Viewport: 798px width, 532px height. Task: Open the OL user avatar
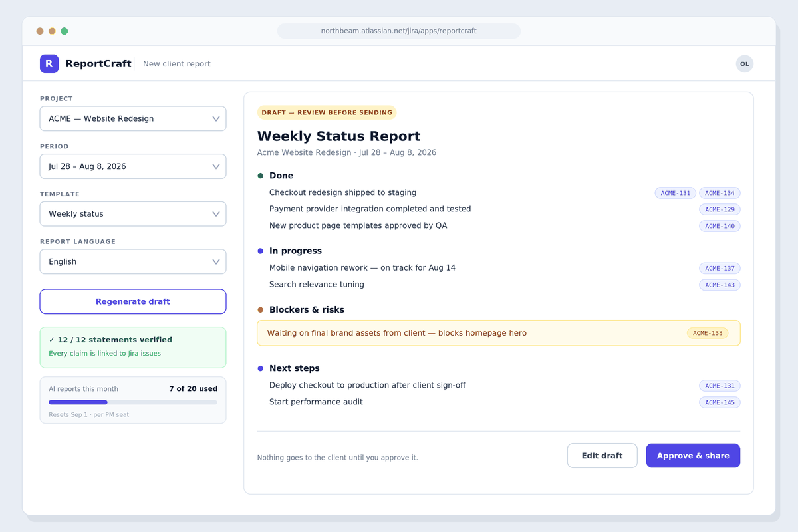[x=745, y=64]
